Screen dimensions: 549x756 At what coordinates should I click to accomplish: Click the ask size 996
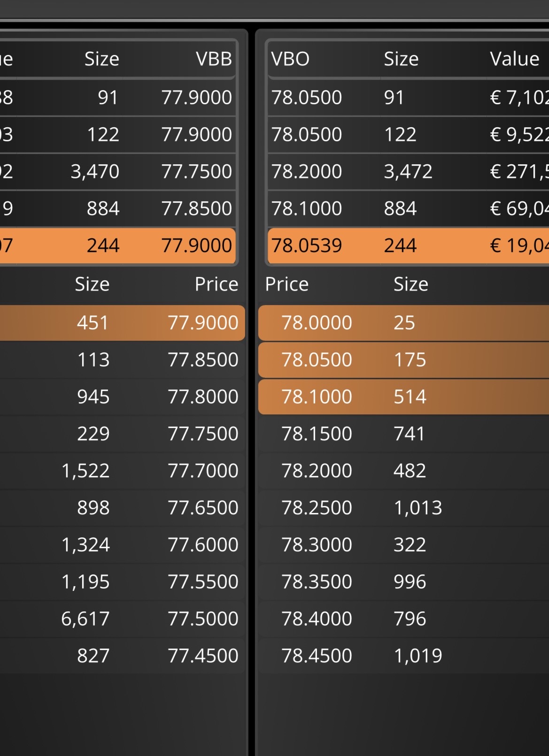[x=410, y=582]
